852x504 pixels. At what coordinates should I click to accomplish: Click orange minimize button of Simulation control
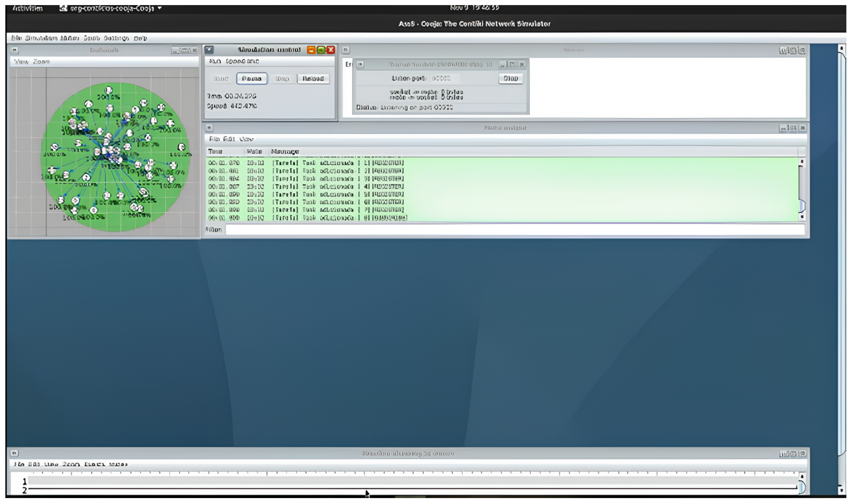(311, 50)
